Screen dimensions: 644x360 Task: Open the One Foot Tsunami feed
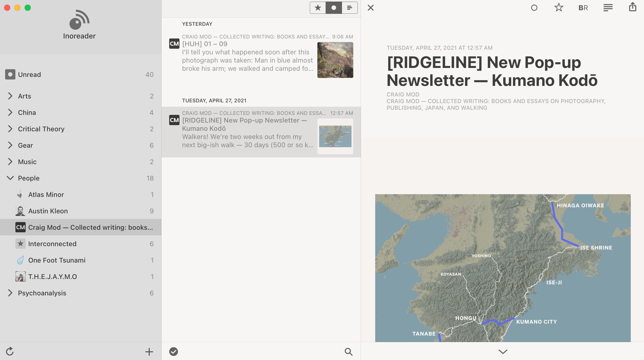80,260
